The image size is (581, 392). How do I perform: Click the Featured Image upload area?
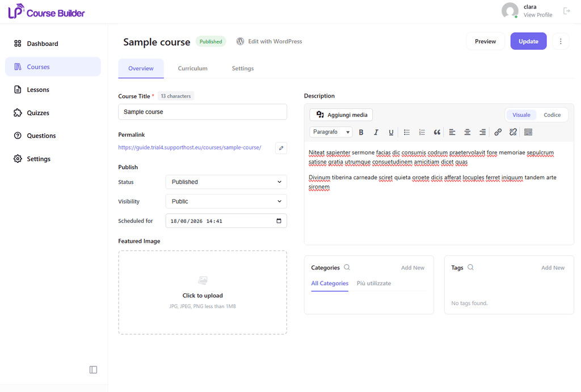click(203, 293)
